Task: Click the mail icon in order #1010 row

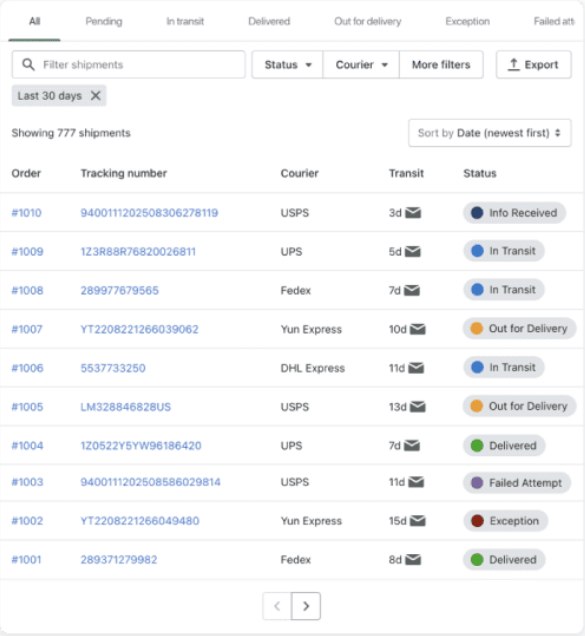Action: (x=413, y=213)
